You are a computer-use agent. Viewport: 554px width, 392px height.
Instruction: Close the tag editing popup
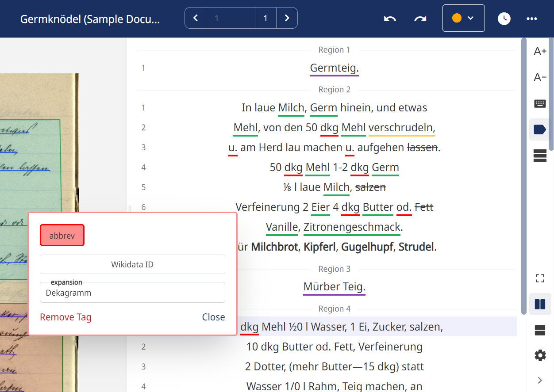213,317
